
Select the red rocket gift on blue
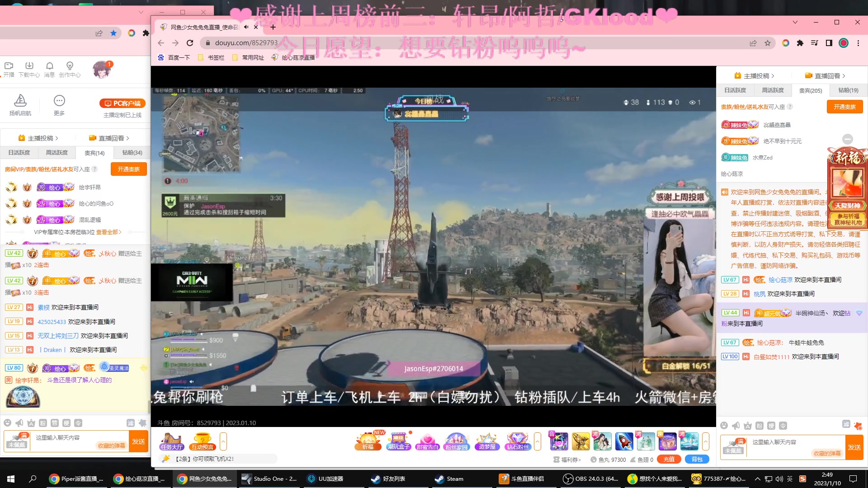(624, 441)
